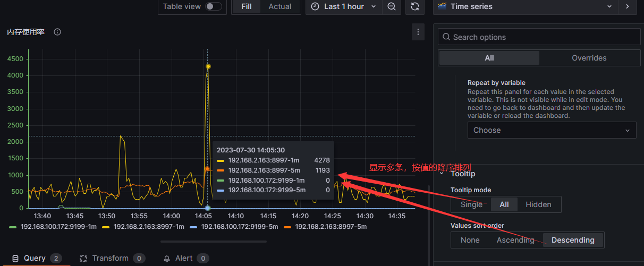Click the orange data point at 1193
Image resolution: width=644 pixels, height=266 pixels.
pyautogui.click(x=207, y=169)
